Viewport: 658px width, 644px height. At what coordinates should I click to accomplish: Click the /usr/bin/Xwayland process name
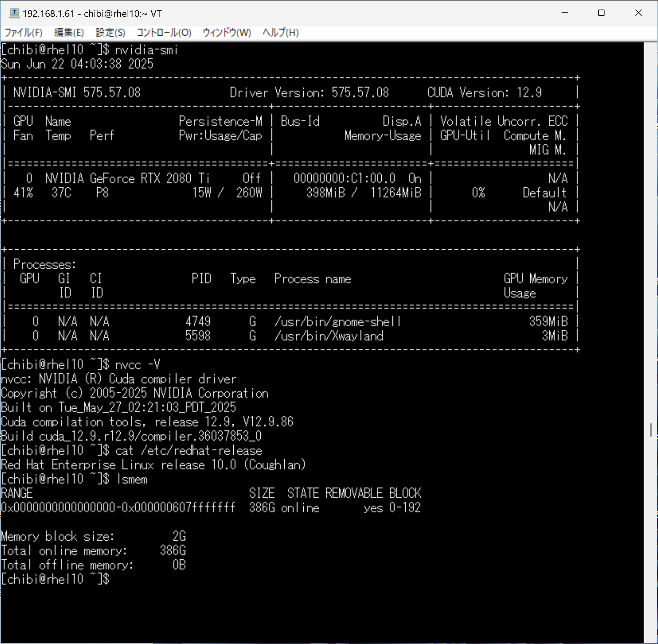pyautogui.click(x=329, y=336)
